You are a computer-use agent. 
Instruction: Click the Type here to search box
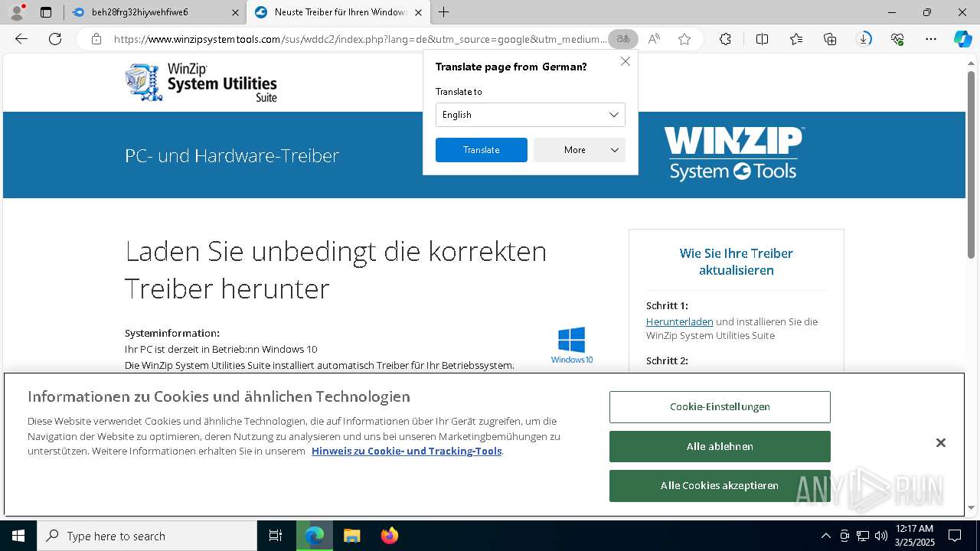point(147,536)
